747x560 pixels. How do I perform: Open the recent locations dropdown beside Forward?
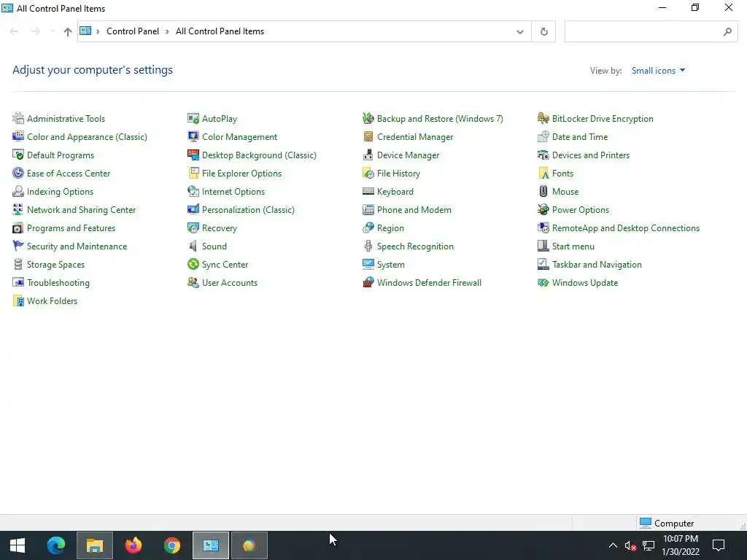tap(53, 31)
